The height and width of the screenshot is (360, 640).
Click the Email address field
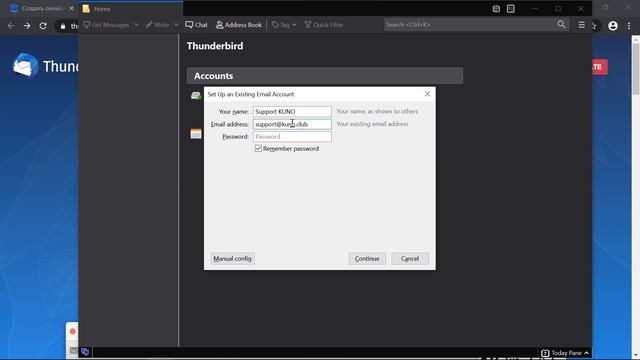coord(292,124)
